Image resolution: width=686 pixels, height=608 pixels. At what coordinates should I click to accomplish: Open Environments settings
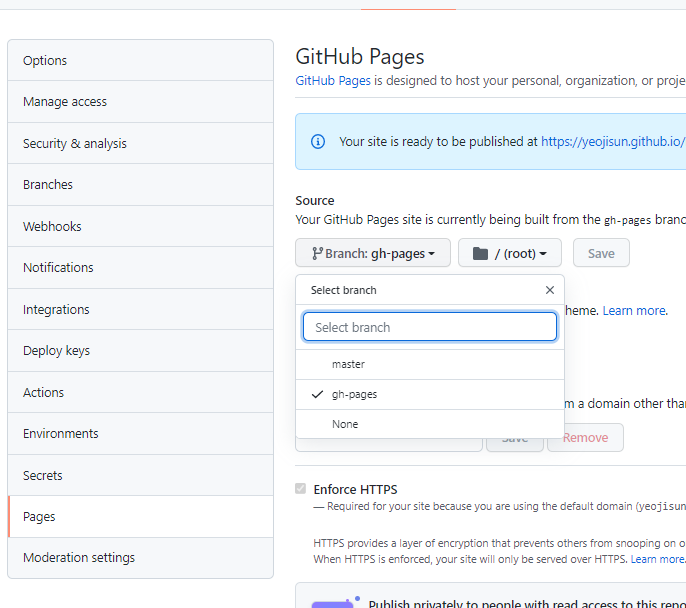tap(140, 433)
